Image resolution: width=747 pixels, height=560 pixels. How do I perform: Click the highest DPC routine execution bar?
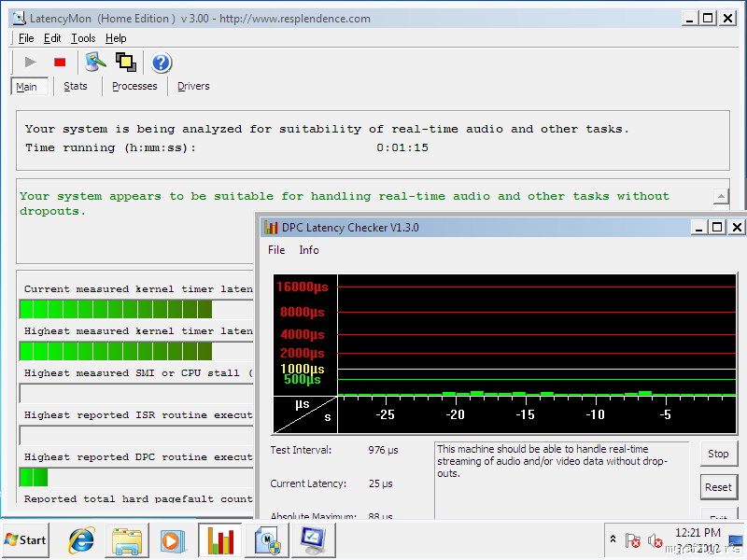click(136, 477)
